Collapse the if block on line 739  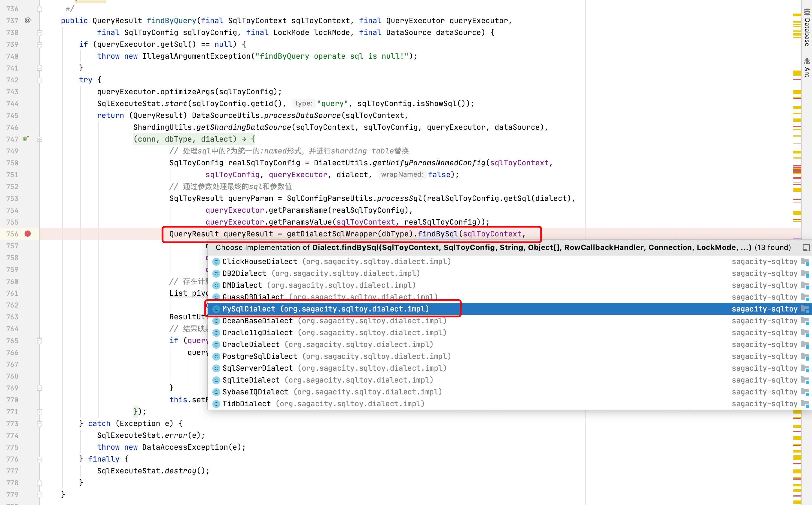(x=40, y=44)
